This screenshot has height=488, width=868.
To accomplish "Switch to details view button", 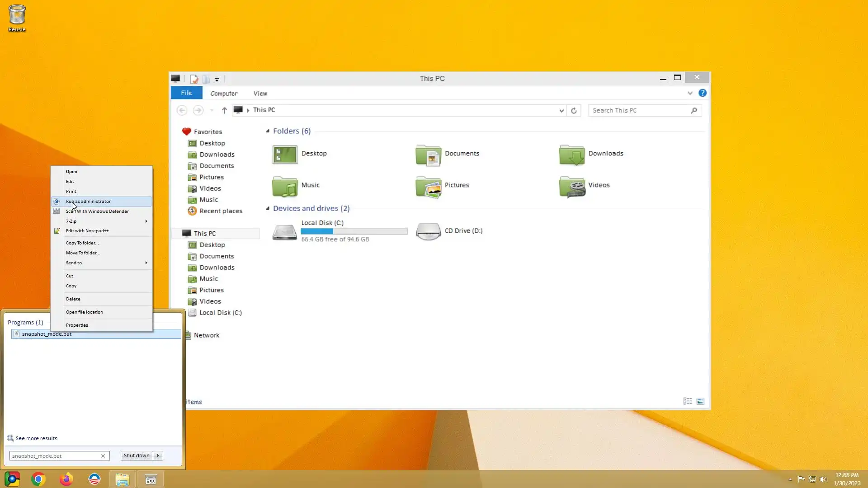I will [688, 401].
